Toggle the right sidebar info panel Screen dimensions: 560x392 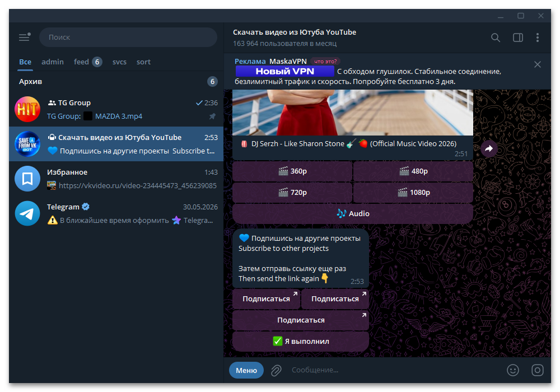(x=518, y=38)
